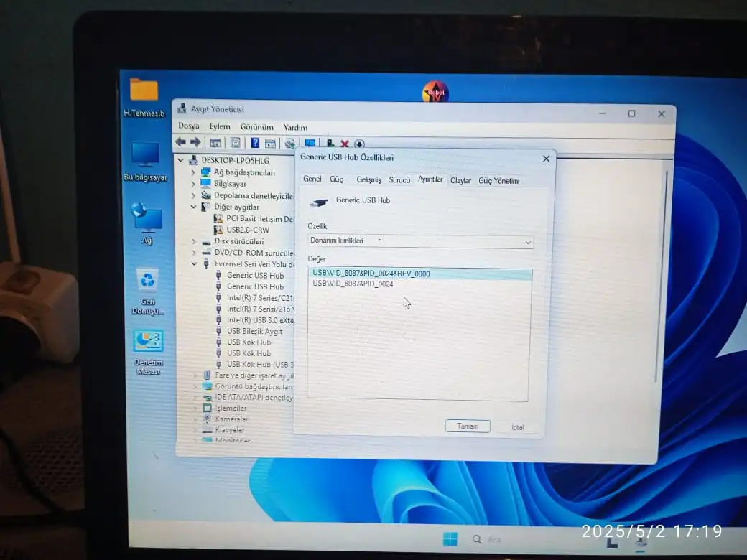Click the download arrow driver icon
Image resolution: width=747 pixels, height=560 pixels.
pyautogui.click(x=359, y=144)
